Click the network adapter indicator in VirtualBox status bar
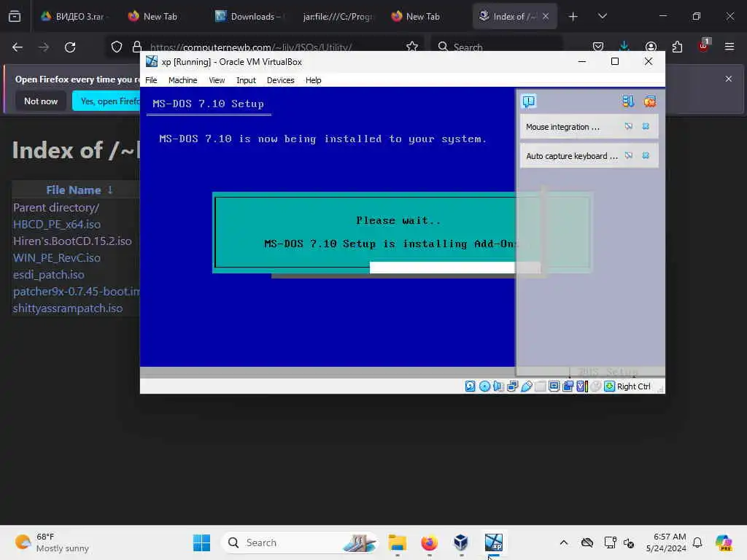This screenshot has width=747, height=560. 512,386
